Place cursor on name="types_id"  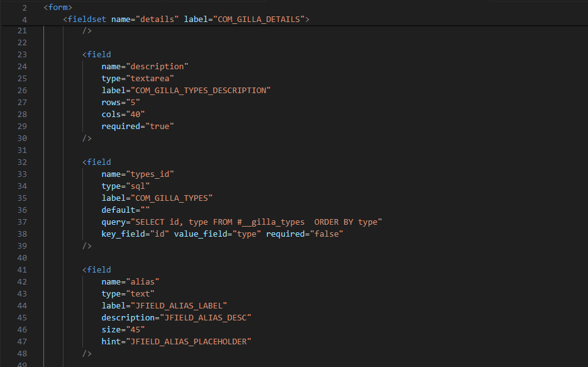137,174
